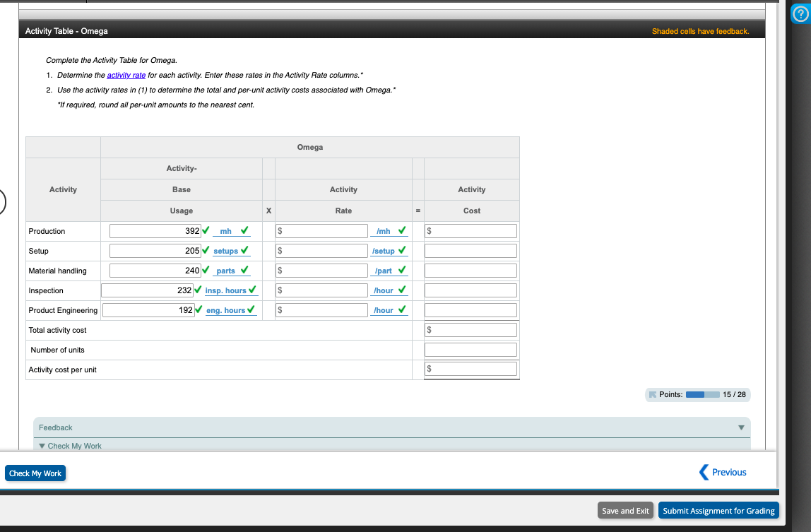Collapse the Feedback panel triangle
This screenshot has width=811, height=532.
point(741,427)
